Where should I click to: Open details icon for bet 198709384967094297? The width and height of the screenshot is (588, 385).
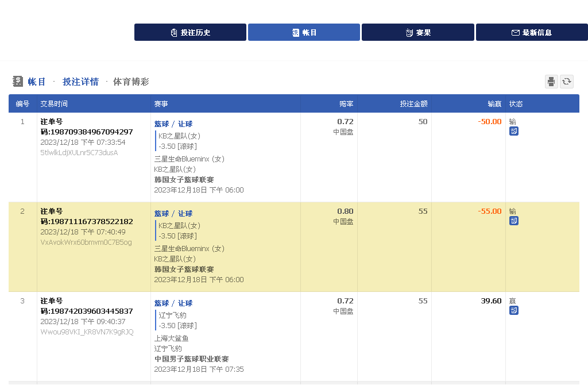(x=514, y=131)
